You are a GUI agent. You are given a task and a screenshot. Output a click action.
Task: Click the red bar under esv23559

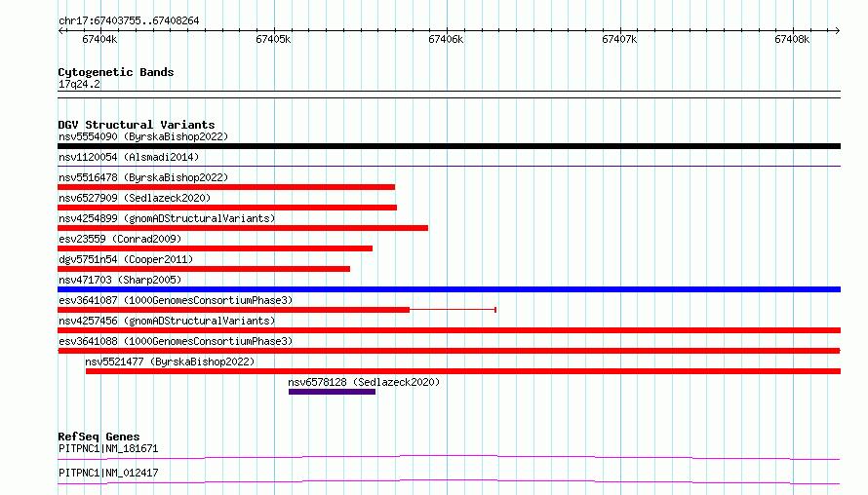pyautogui.click(x=215, y=248)
